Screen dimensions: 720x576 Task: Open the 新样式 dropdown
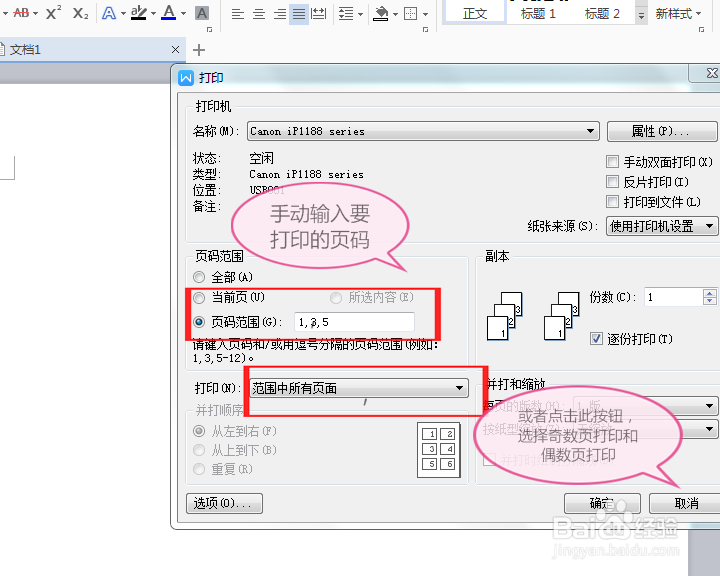[x=678, y=14]
